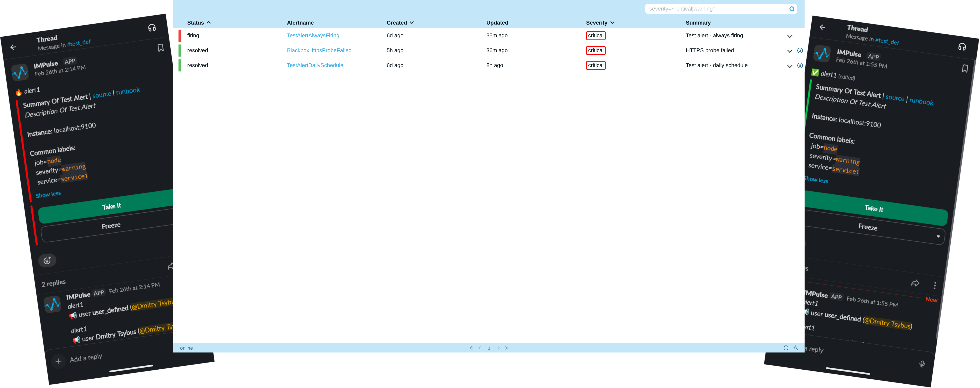
Task: Click back arrow in left thread header
Action: click(13, 47)
